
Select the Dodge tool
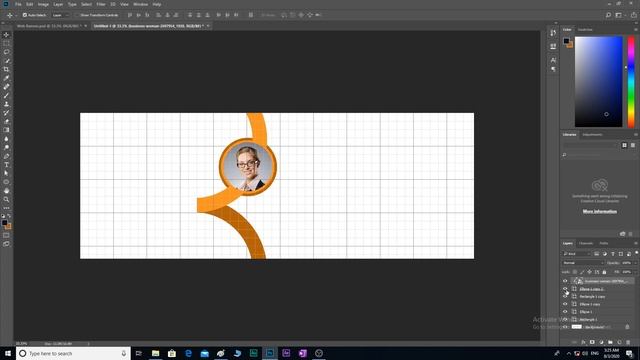pos(6,147)
